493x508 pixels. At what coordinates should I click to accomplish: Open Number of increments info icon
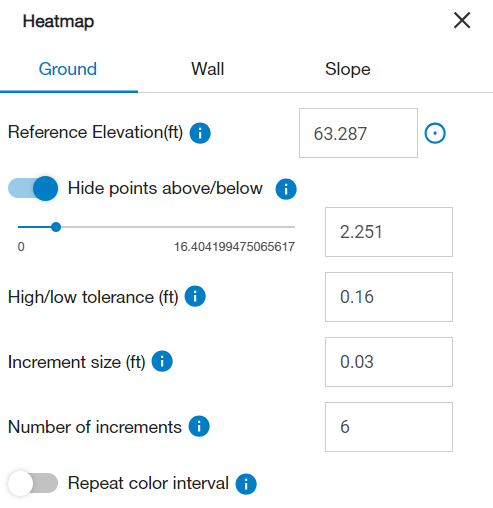click(x=199, y=426)
